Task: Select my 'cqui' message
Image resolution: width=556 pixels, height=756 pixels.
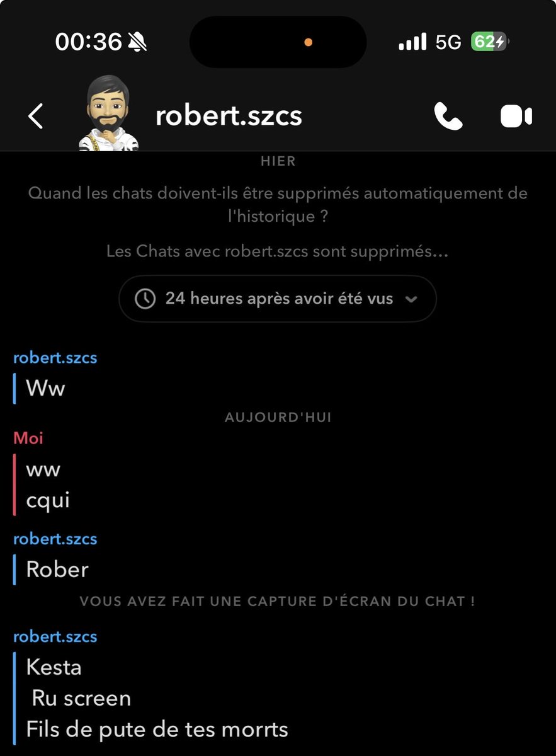Action: tap(48, 501)
